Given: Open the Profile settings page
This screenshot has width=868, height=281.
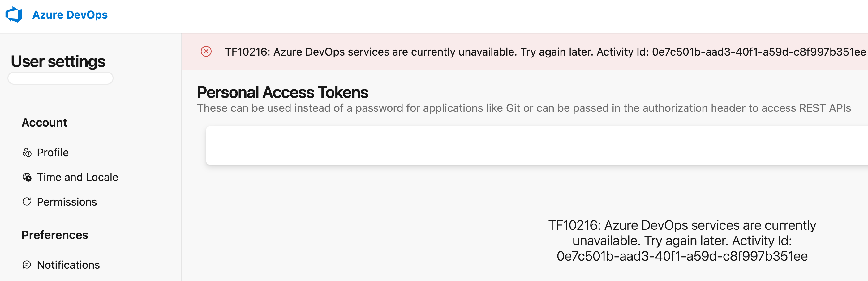Looking at the screenshot, I should coord(53,153).
